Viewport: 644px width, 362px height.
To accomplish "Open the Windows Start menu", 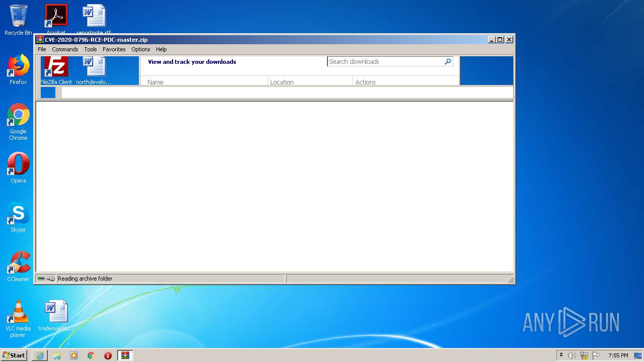I will (14, 355).
